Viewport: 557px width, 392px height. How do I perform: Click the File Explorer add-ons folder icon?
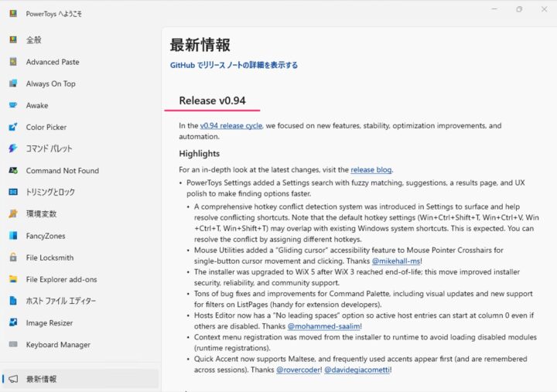coord(13,279)
